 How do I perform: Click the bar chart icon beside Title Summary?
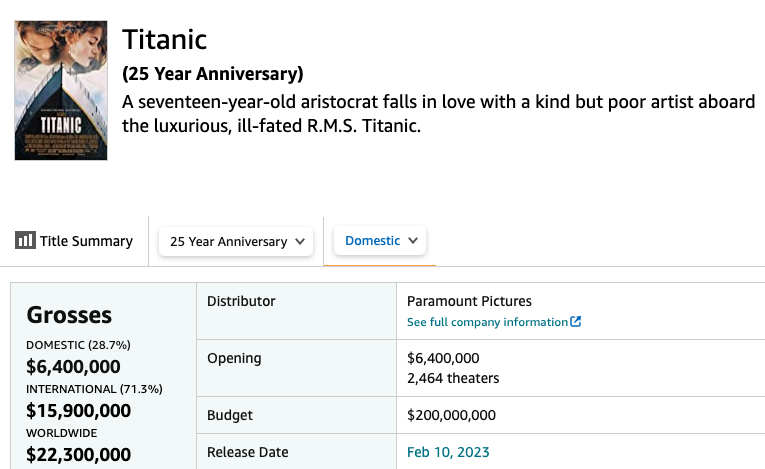[25, 240]
